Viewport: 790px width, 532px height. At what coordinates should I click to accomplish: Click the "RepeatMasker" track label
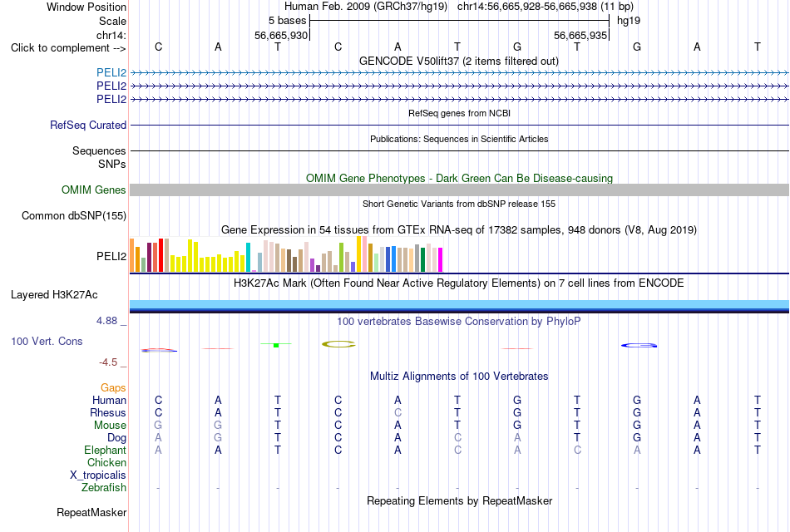click(91, 512)
